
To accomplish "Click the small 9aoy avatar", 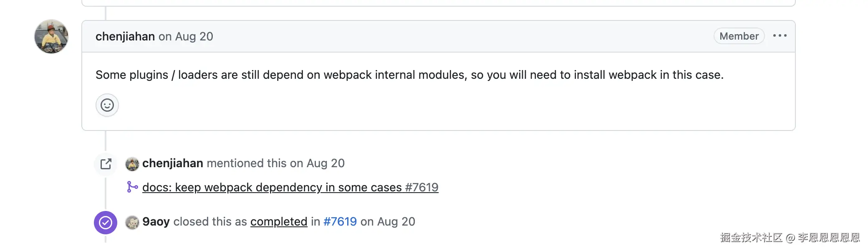I will tap(132, 223).
